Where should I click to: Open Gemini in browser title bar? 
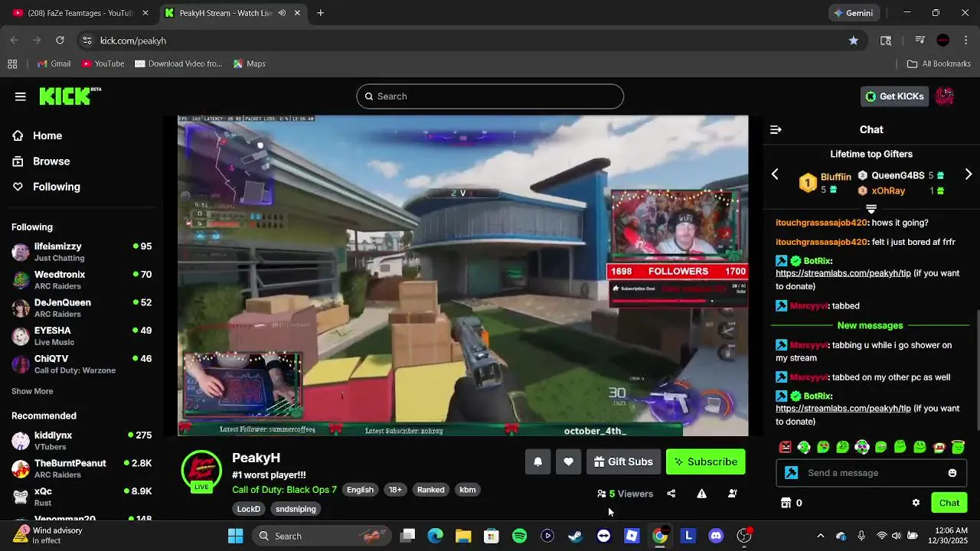click(x=854, y=13)
